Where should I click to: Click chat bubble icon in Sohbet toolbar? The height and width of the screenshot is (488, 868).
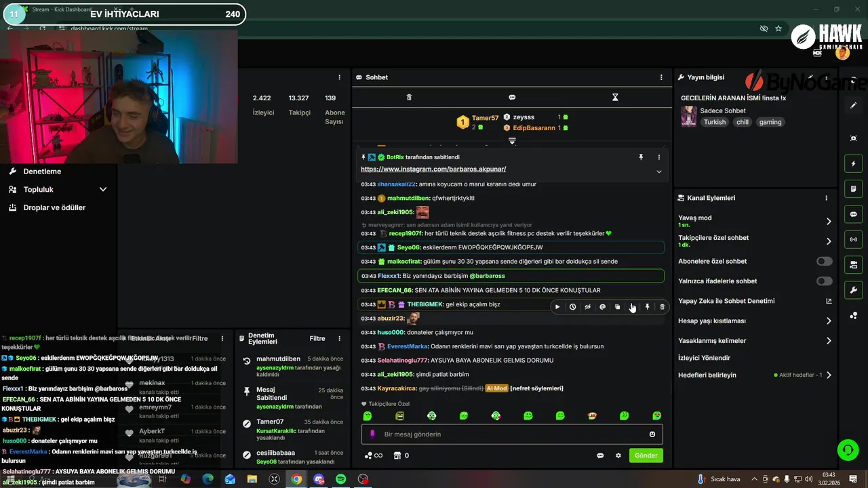(512, 98)
